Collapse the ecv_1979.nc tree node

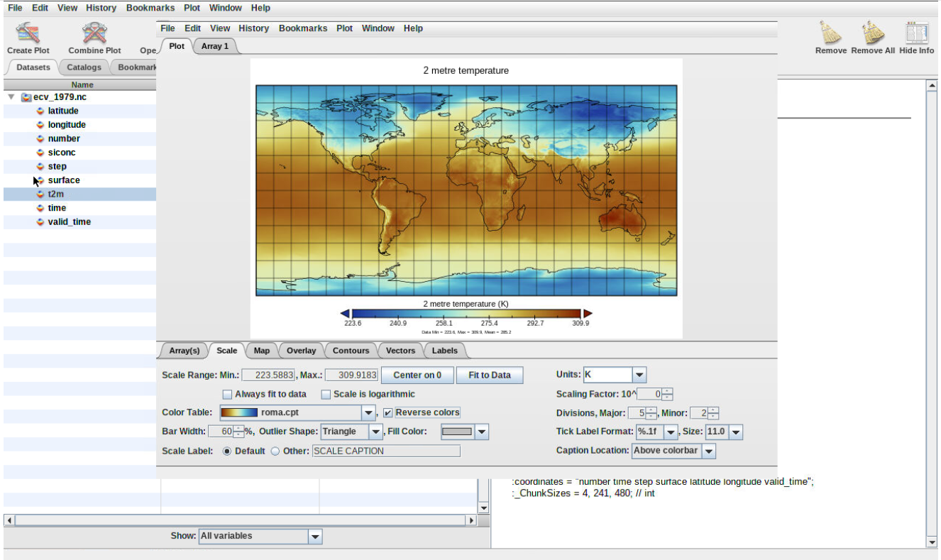[11, 97]
